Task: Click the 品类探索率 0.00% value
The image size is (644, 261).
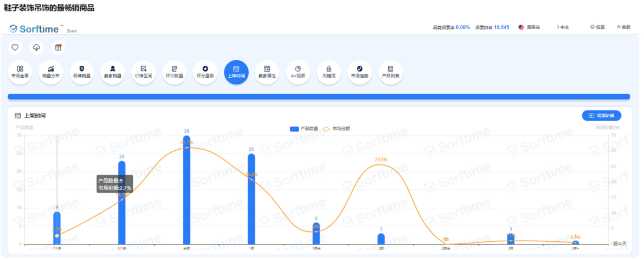Action: coord(463,27)
